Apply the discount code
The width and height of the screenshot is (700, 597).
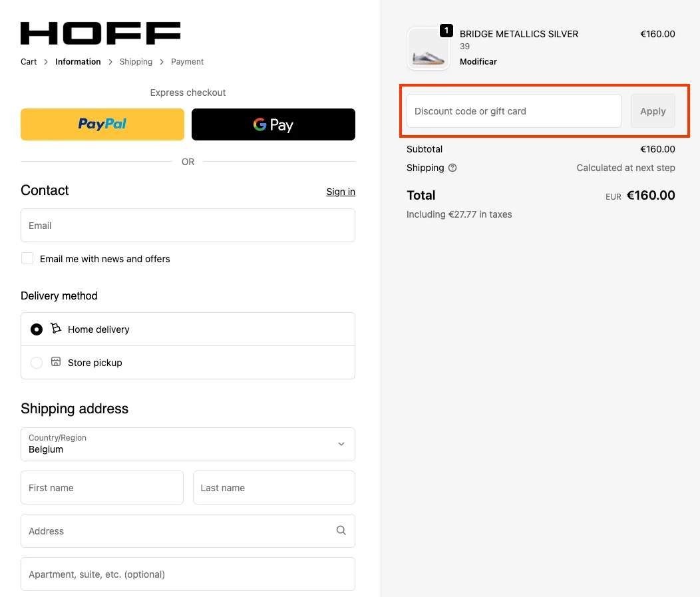coord(652,111)
